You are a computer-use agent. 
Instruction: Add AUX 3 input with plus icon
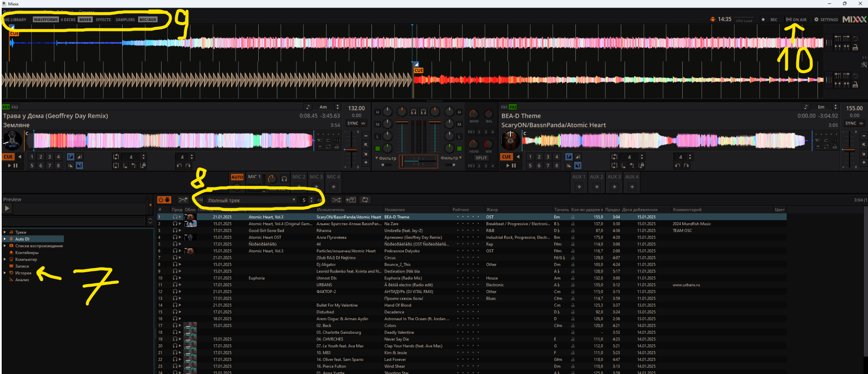coord(614,187)
